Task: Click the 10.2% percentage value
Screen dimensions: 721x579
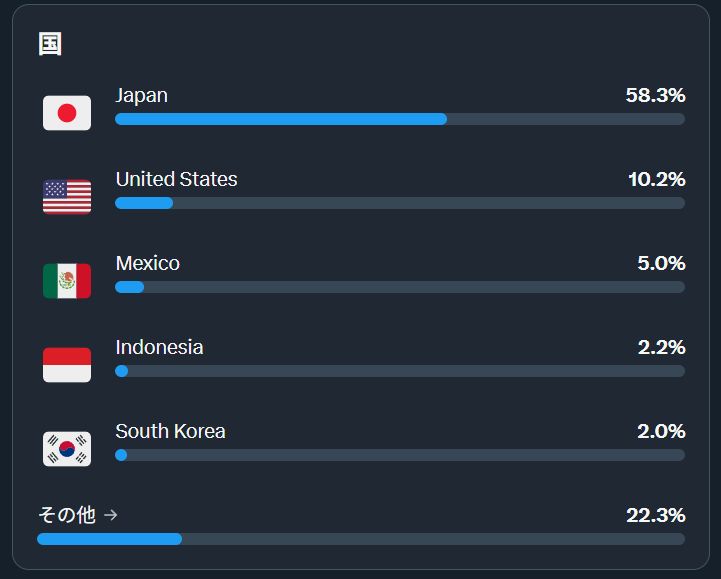Action: (656, 180)
